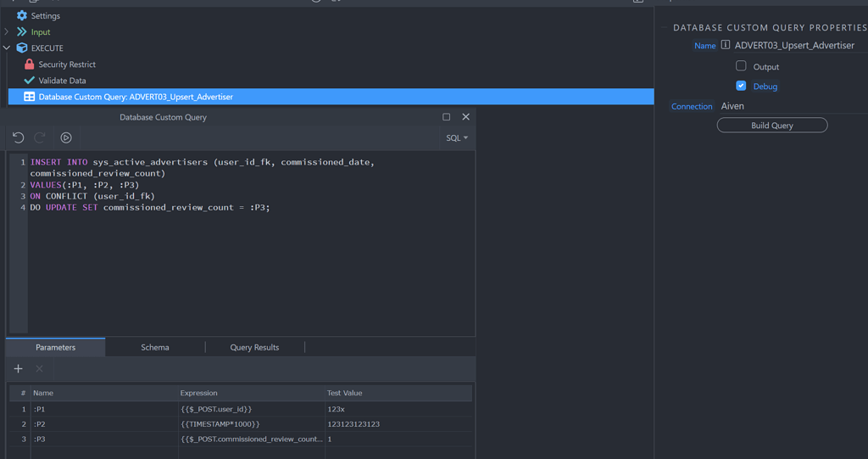Remove parameter with the X icon

coord(39,368)
